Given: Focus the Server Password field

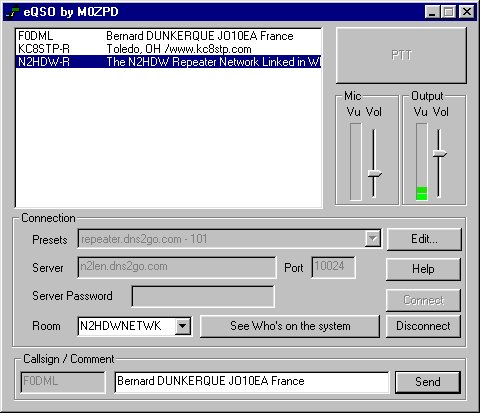Looking at the screenshot, I should [203, 296].
